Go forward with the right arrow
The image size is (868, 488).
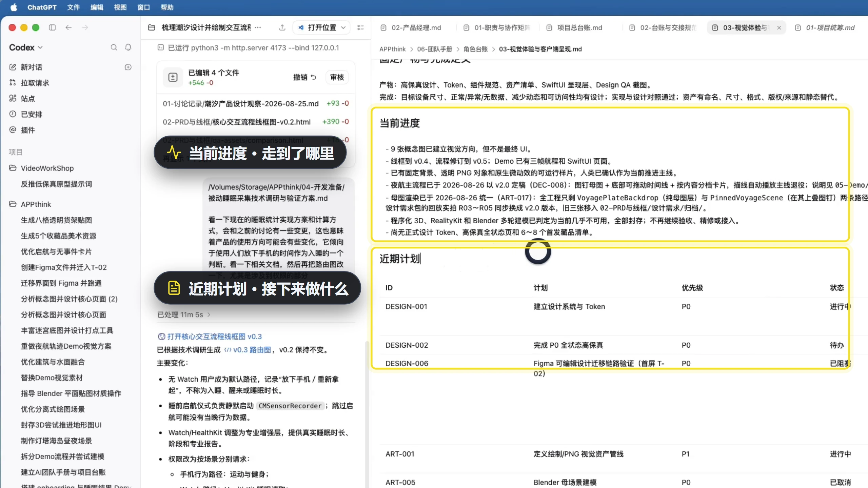[85, 27]
